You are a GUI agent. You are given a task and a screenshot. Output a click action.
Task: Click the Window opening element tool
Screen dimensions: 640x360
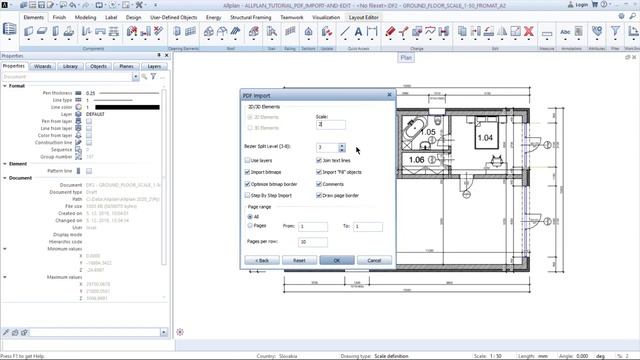190,31
